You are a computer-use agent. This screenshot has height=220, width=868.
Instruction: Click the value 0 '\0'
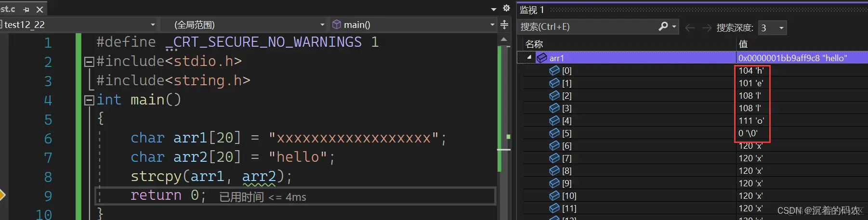click(x=748, y=133)
